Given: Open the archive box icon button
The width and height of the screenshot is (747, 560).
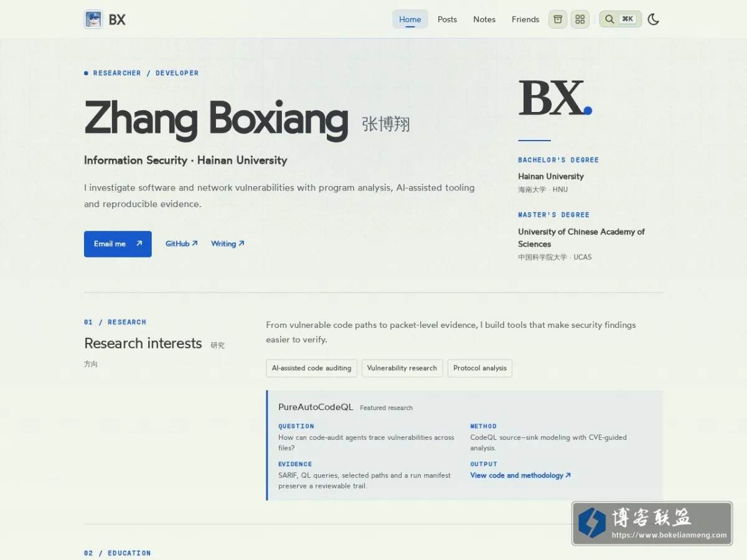Looking at the screenshot, I should 558,19.
